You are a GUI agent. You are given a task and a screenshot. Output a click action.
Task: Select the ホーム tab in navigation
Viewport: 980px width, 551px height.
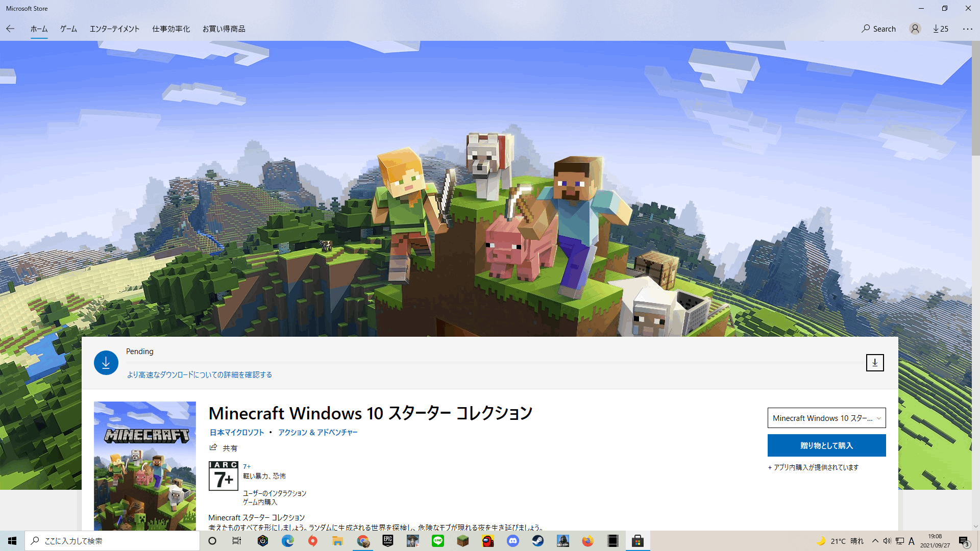click(x=38, y=28)
